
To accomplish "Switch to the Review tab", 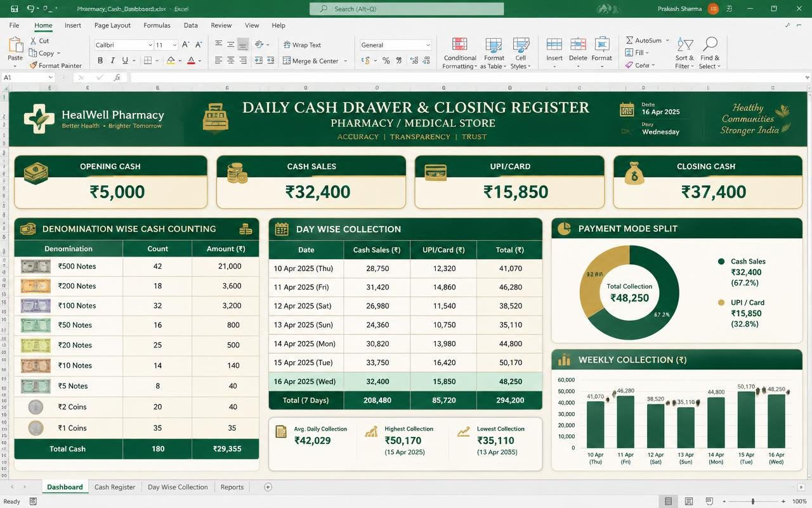I will (x=221, y=25).
